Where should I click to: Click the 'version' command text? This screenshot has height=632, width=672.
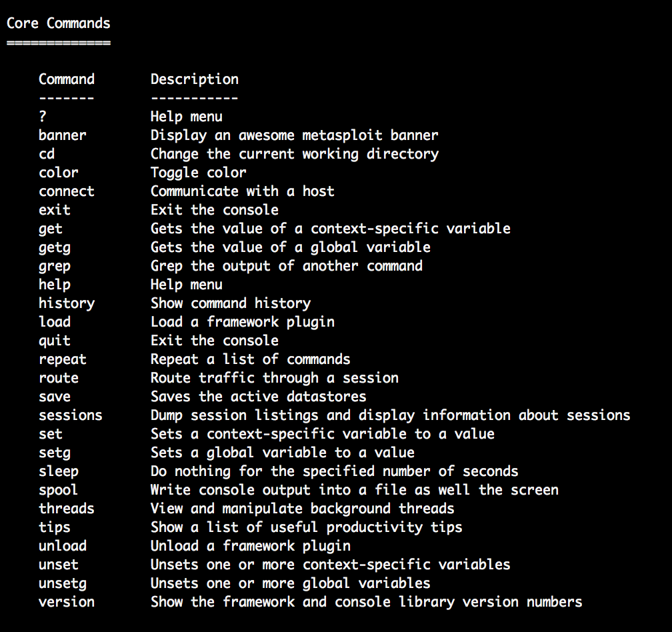(x=67, y=602)
